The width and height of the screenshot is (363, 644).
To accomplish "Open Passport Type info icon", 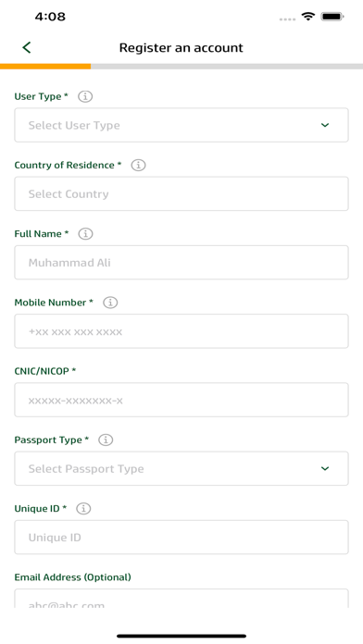I will tap(106, 440).
